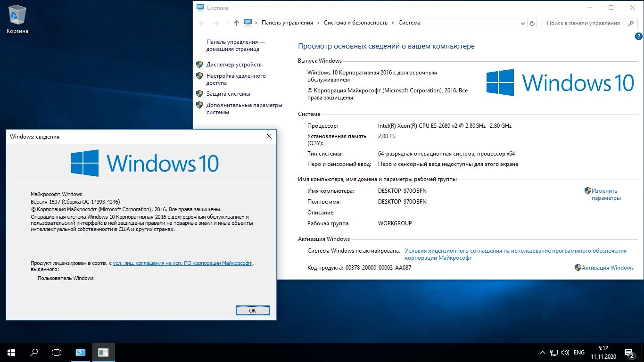Close the Windows: сведения dialog

269,136
